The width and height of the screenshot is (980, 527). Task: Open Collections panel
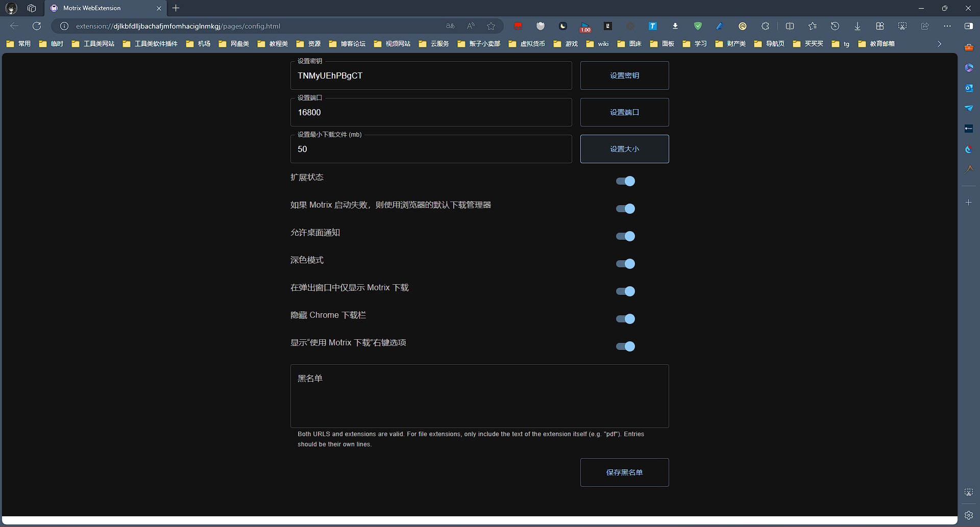880,26
